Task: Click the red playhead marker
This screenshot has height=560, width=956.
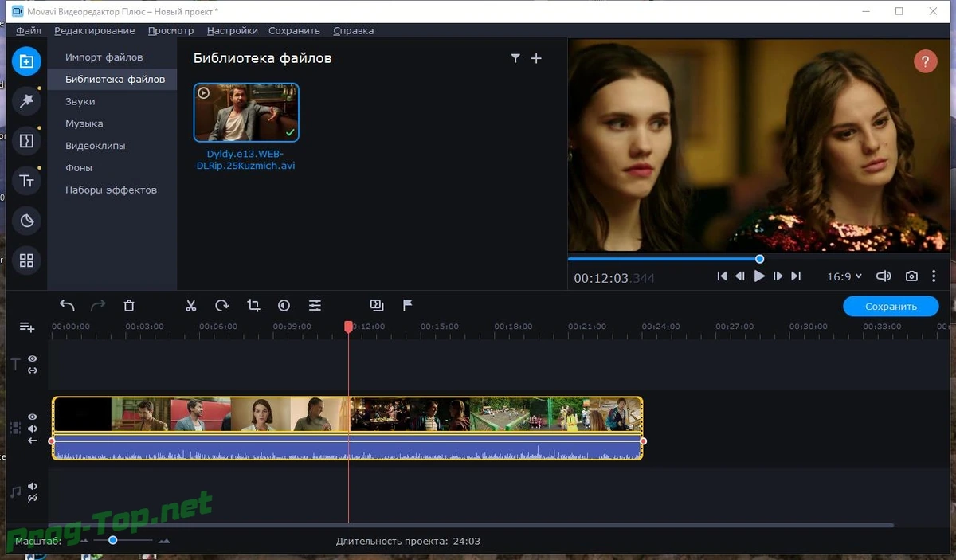Action: pyautogui.click(x=348, y=327)
